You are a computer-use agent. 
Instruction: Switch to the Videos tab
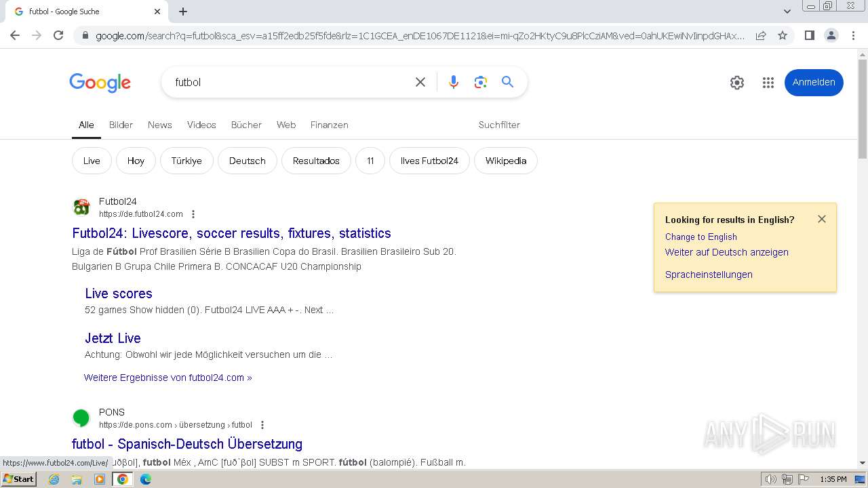pyautogui.click(x=201, y=125)
